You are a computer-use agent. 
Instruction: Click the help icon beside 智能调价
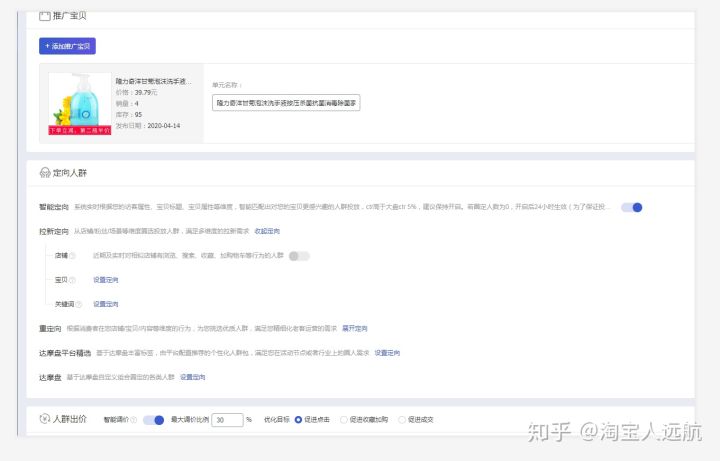[136, 420]
